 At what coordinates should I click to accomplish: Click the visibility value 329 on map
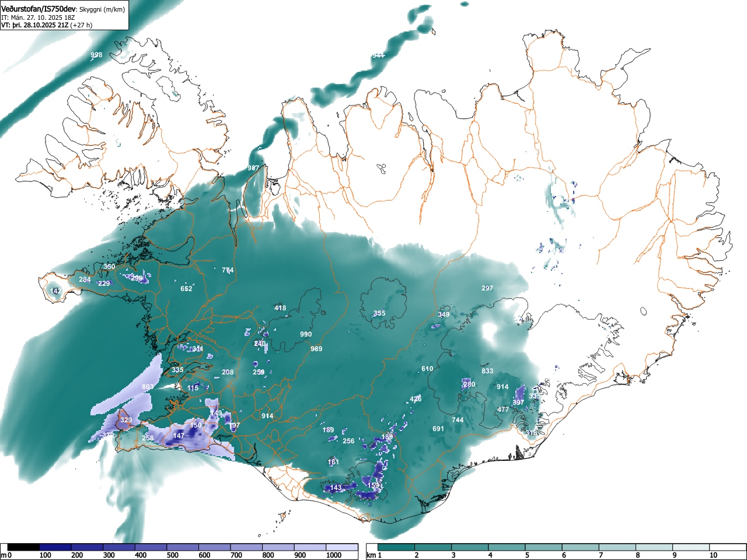pos(125,420)
